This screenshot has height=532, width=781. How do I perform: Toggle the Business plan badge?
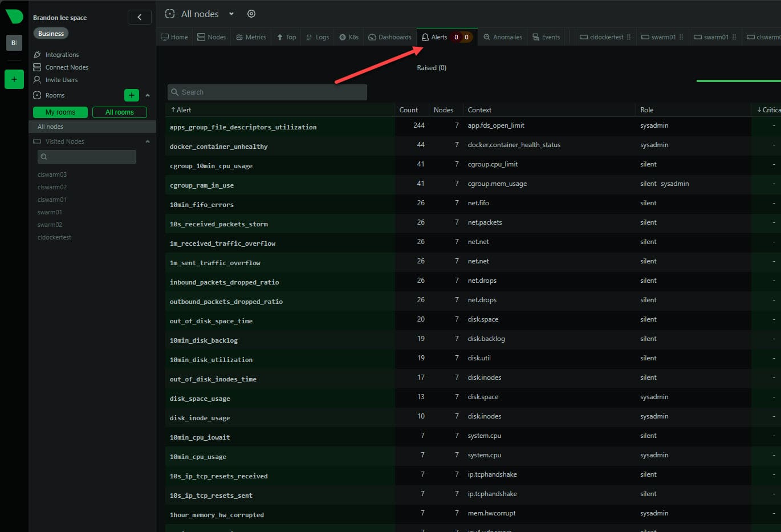(50, 33)
